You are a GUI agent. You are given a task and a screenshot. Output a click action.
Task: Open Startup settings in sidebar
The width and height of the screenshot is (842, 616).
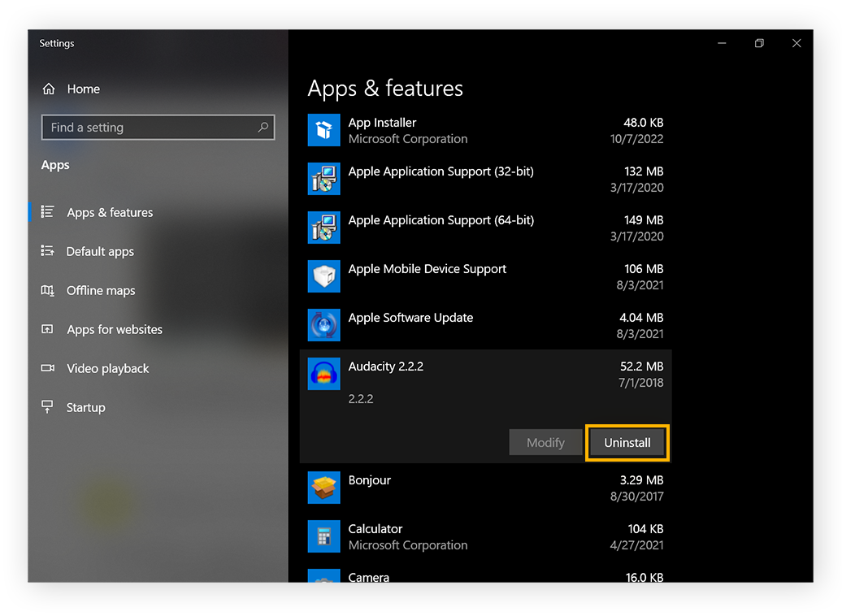[85, 407]
